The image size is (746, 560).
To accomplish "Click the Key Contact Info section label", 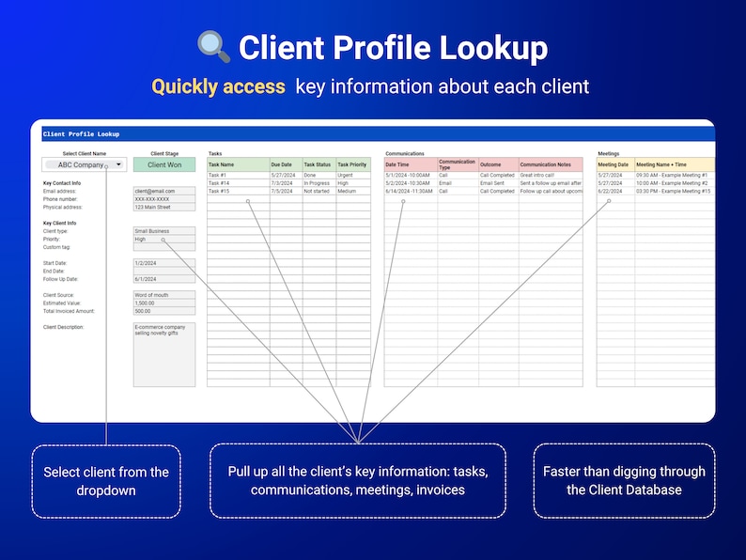I will 62,183.
